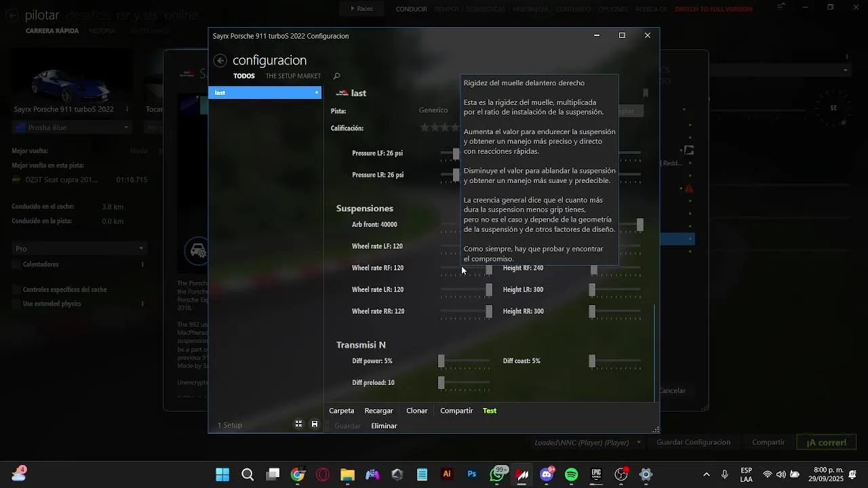This screenshot has width=868, height=488.
Task: Open the Prosha Blue skin dropdown in main window
Action: click(71, 127)
